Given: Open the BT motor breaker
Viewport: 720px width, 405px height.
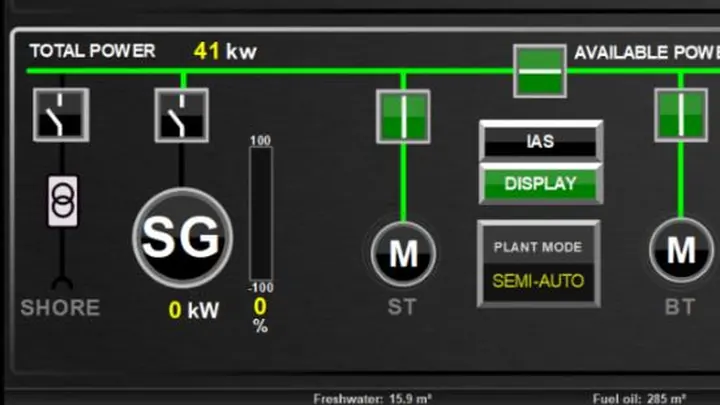Looking at the screenshot, I should tap(681, 115).
